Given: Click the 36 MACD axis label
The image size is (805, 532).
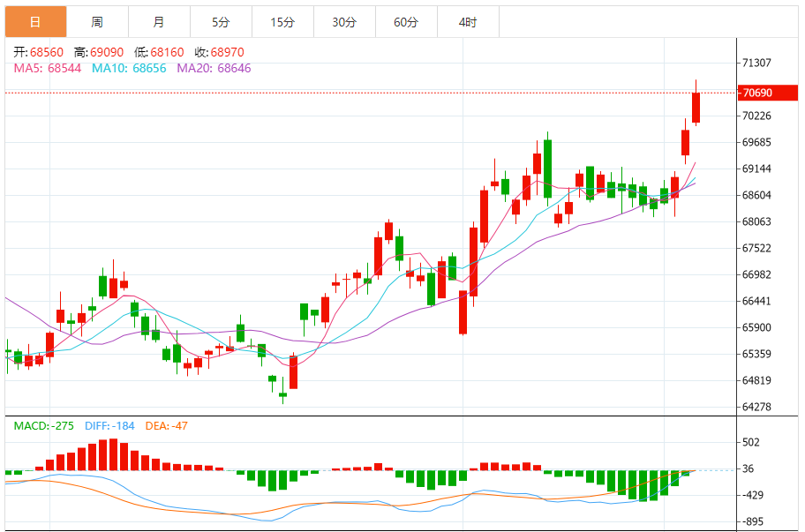Looking at the screenshot, I should click(748, 468).
